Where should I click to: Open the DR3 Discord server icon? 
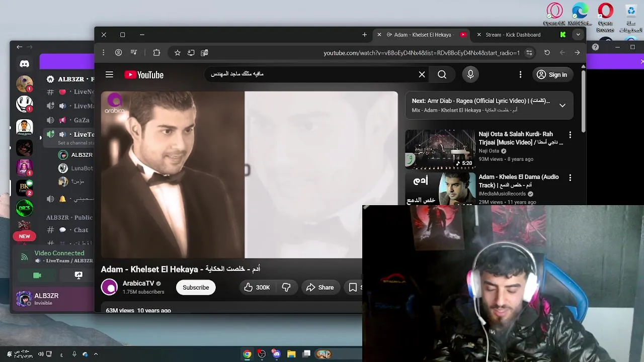[x=24, y=208]
